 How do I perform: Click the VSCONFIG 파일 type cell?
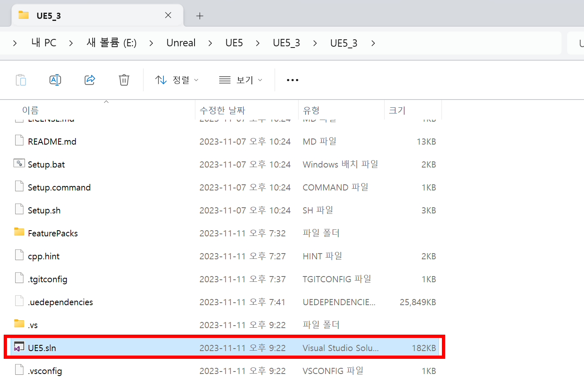click(x=333, y=371)
